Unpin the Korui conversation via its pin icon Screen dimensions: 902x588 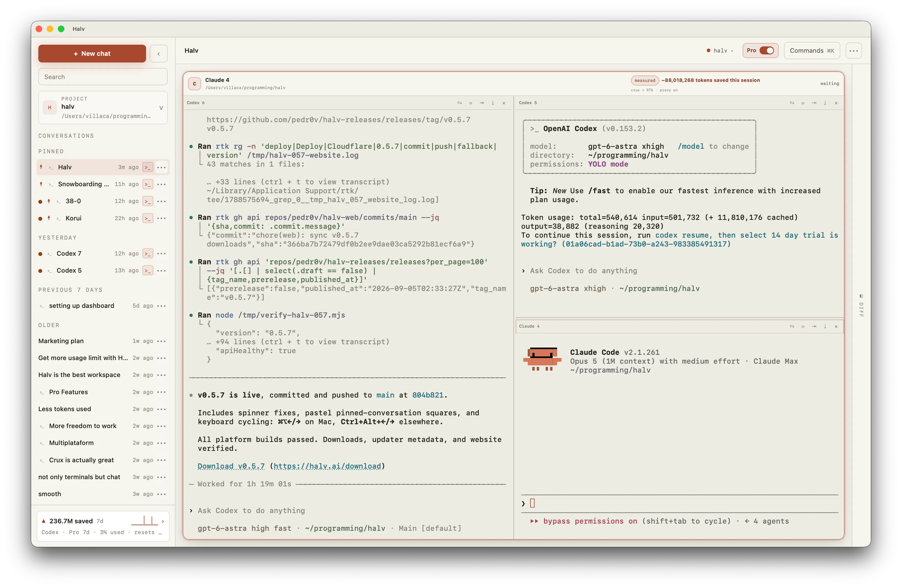[x=49, y=218]
